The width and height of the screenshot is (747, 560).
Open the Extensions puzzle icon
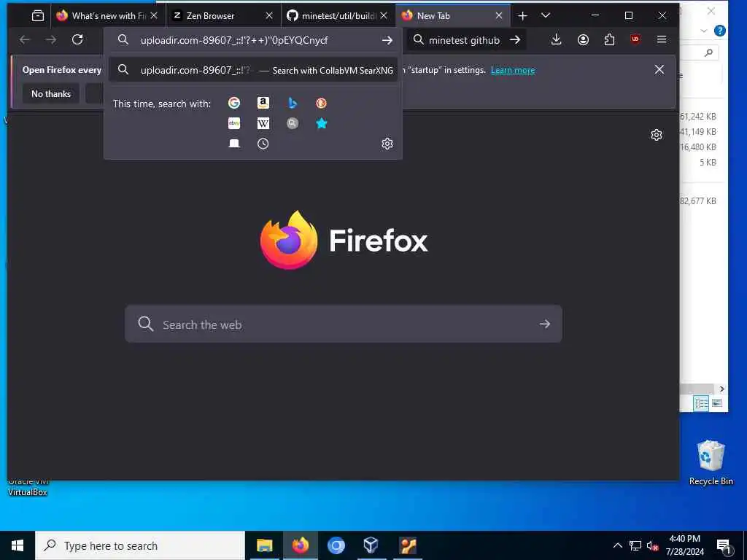tap(609, 39)
